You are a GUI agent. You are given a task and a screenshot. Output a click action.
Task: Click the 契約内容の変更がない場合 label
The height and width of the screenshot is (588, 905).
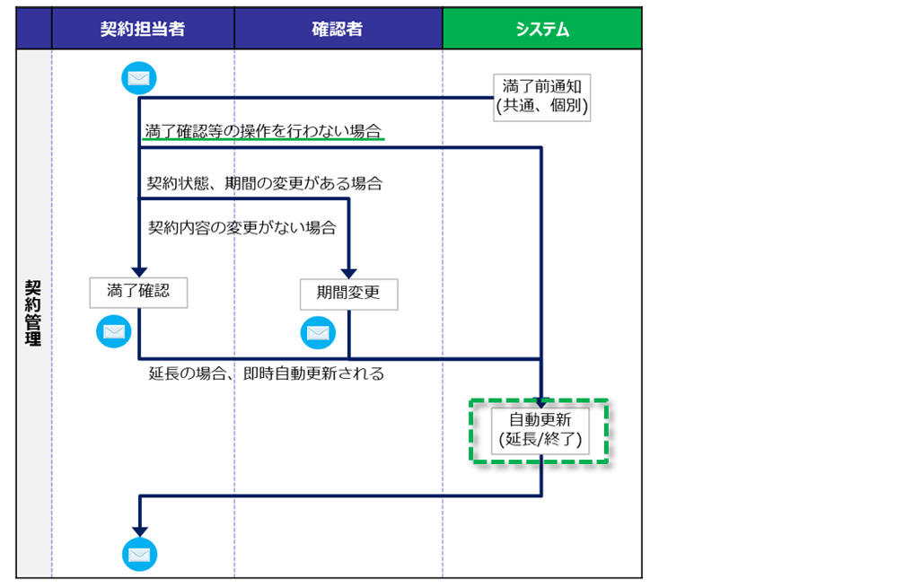pos(242,227)
